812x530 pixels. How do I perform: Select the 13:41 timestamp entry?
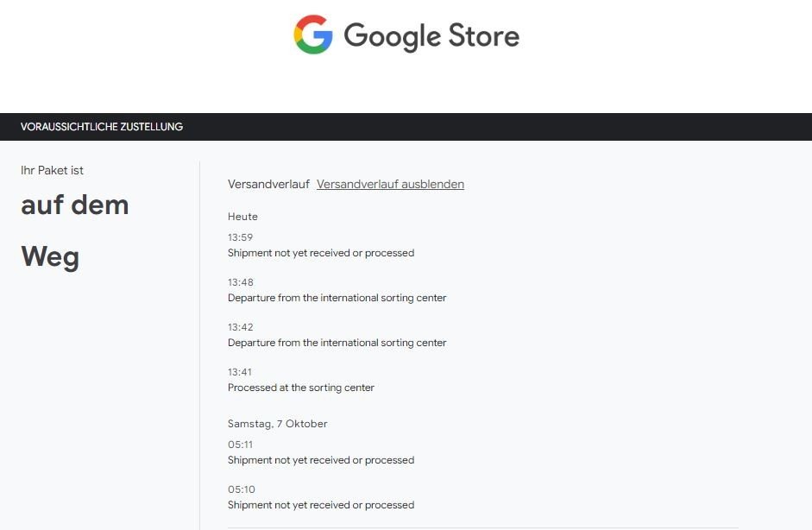click(x=239, y=372)
